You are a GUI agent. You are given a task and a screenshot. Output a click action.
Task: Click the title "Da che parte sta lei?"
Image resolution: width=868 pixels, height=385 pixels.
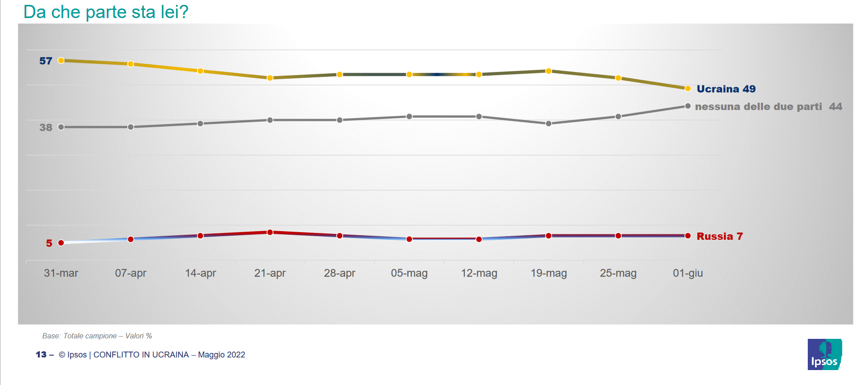pos(106,12)
